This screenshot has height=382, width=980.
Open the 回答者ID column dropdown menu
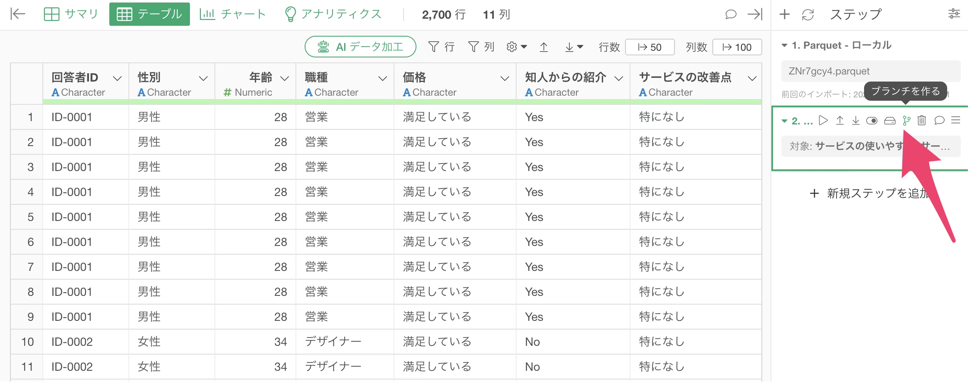(118, 78)
